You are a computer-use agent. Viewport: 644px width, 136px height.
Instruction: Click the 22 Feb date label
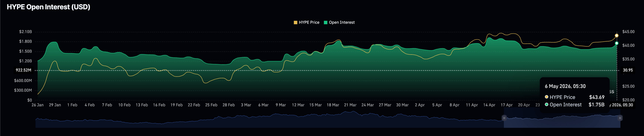[x=194, y=105]
